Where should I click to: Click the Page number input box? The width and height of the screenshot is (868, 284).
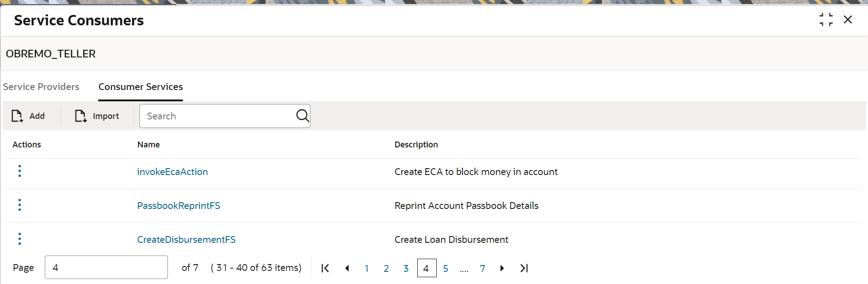(106, 267)
